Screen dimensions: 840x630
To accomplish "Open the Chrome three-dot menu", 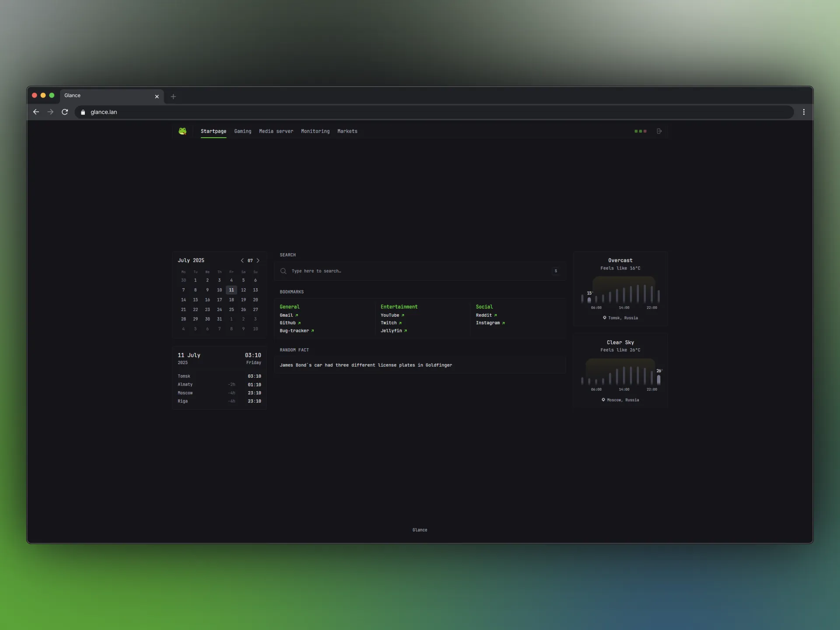I will [804, 112].
